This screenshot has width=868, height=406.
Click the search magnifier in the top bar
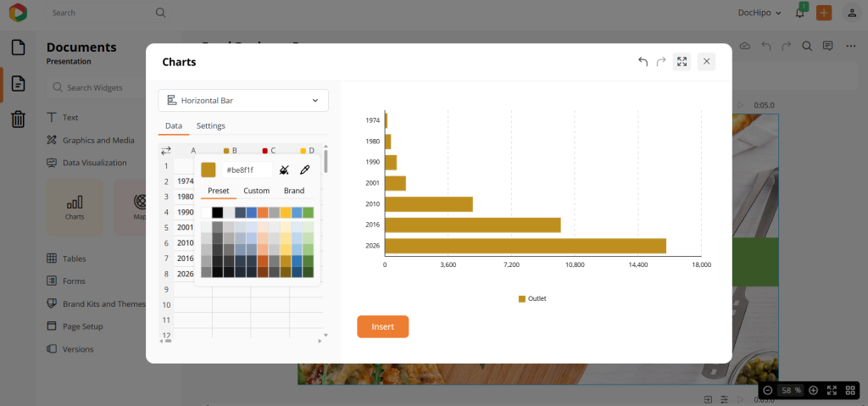[x=160, y=12]
